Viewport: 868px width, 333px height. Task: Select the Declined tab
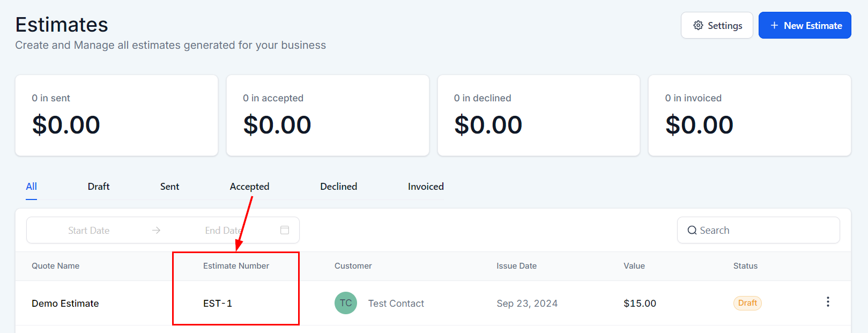[x=339, y=187]
